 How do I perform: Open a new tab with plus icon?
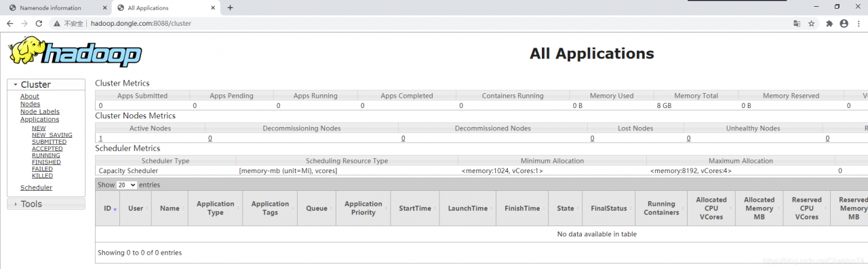coord(230,7)
